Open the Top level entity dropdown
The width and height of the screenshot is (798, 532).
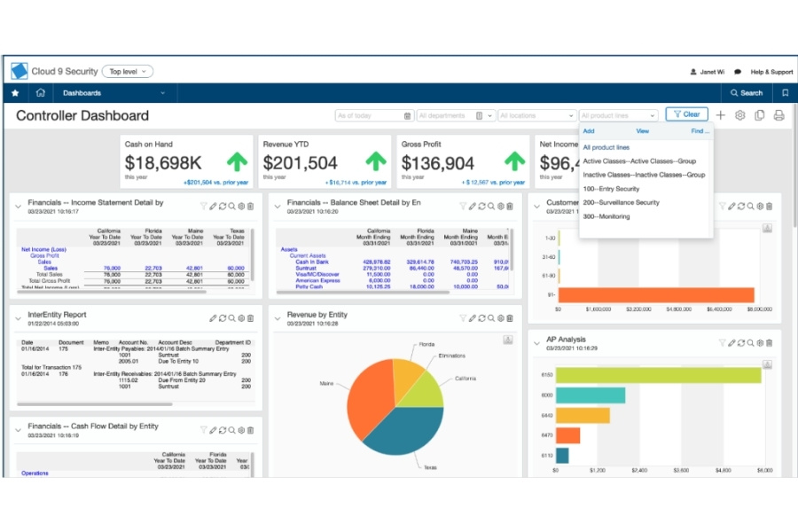click(x=128, y=71)
